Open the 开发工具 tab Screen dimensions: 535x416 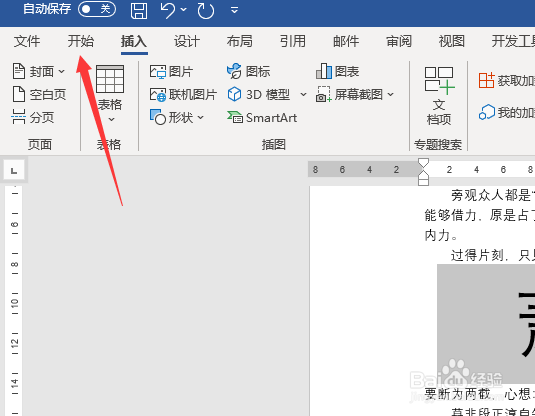tap(513, 41)
